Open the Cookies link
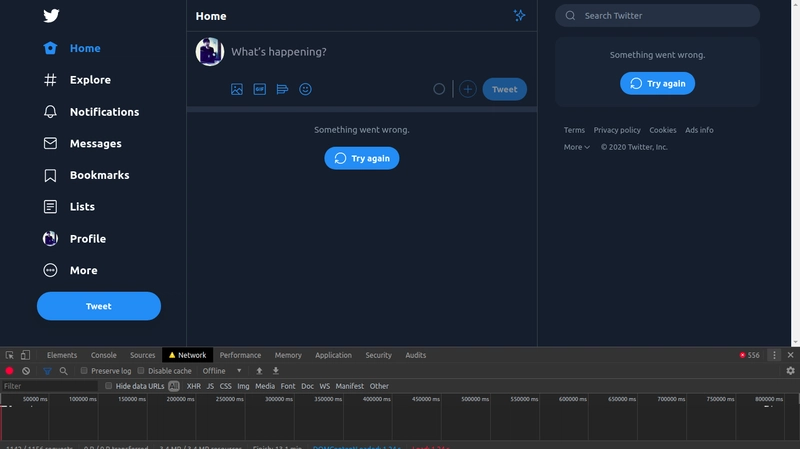The width and height of the screenshot is (800, 449). click(x=663, y=130)
